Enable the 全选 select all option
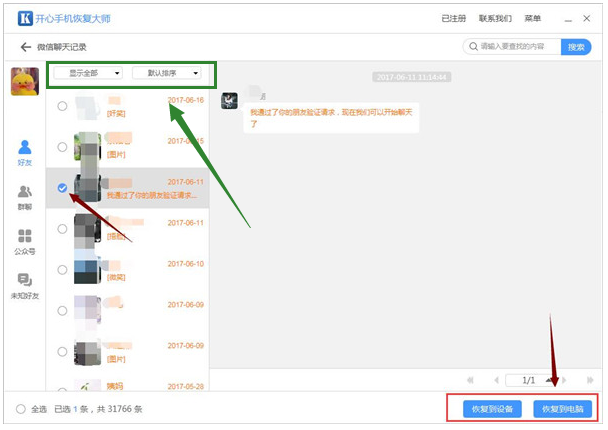 click(21, 409)
